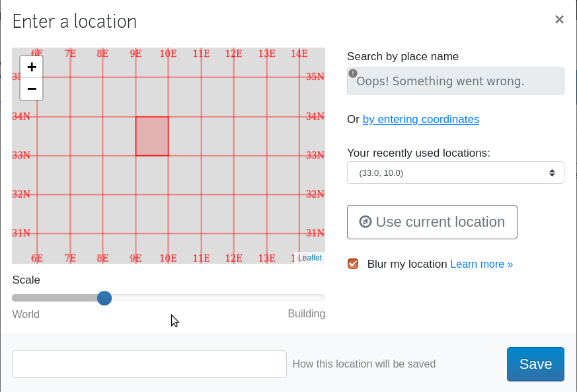Open the by entering coordinates link

420,119
